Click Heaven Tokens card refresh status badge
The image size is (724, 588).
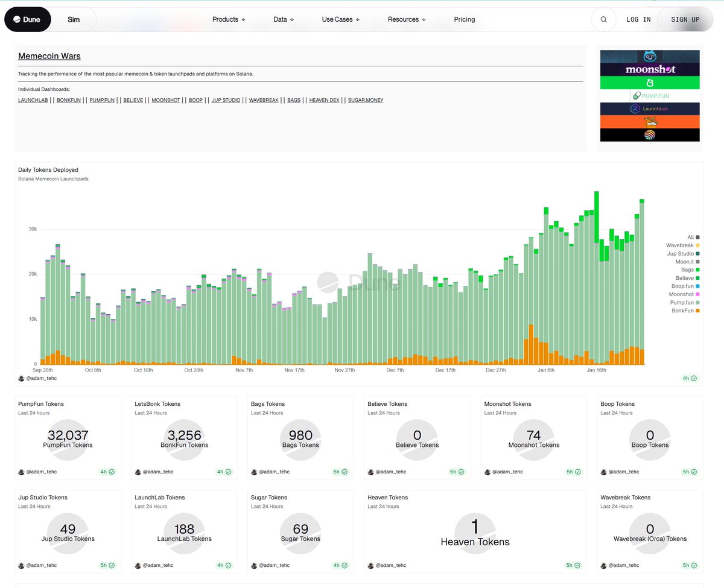coord(573,565)
